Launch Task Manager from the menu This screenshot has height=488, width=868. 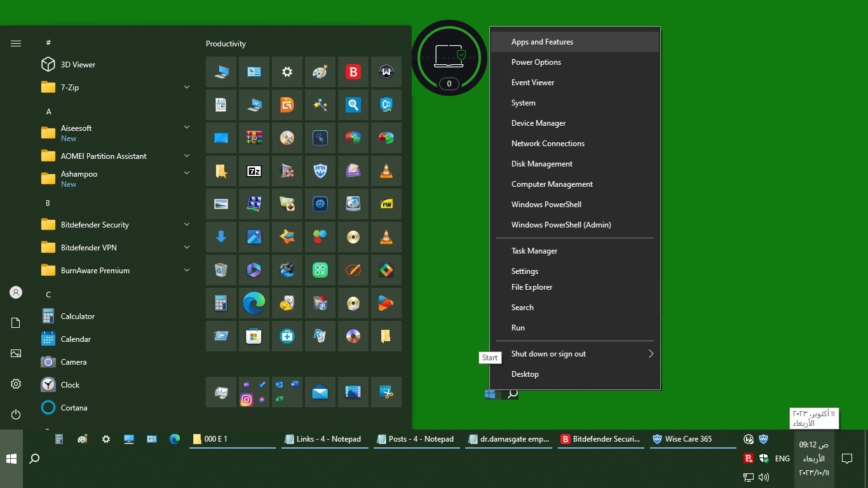[575, 251]
